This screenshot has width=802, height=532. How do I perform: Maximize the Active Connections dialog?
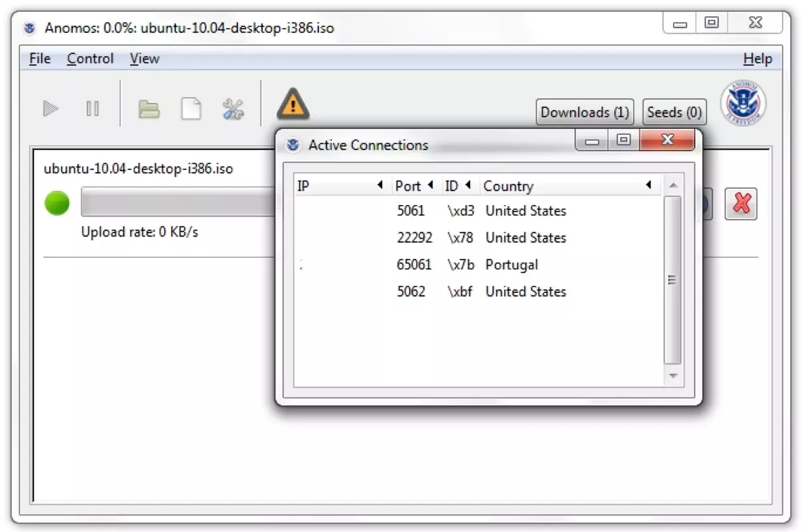[x=624, y=140]
